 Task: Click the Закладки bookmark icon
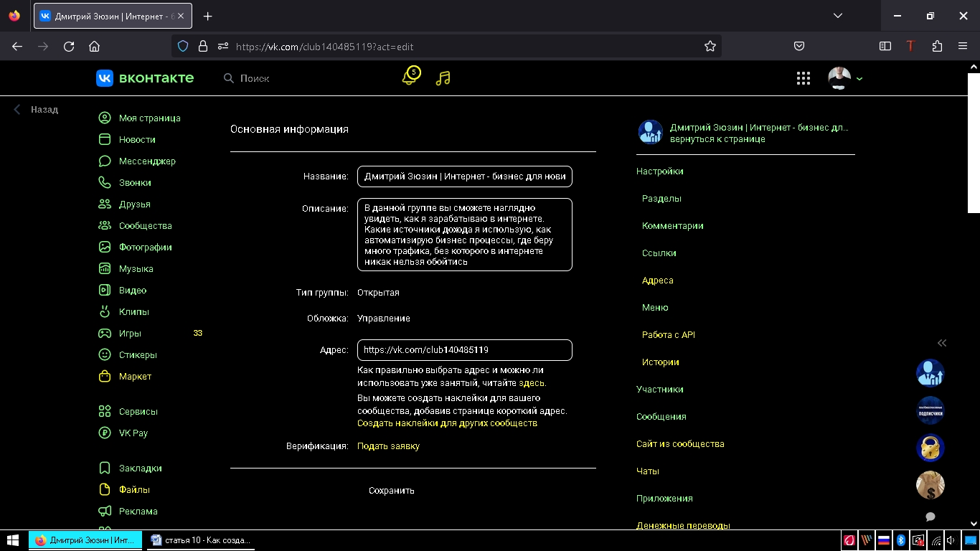point(105,468)
